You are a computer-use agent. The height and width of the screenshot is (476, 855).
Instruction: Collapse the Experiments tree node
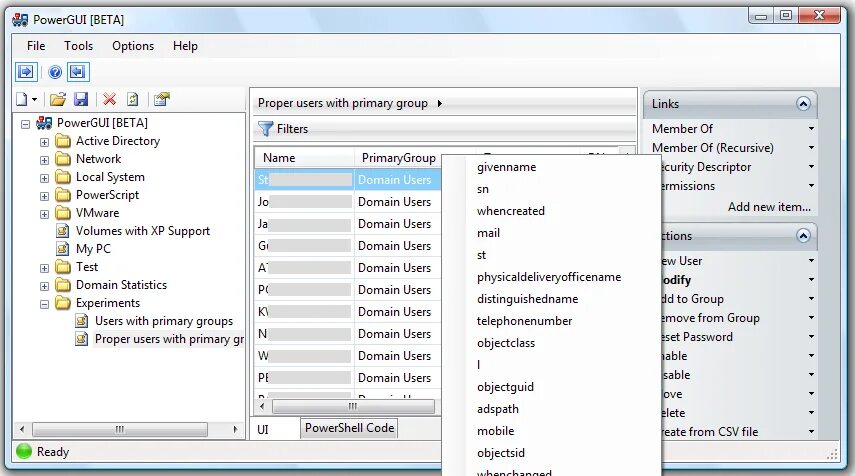pos(44,304)
